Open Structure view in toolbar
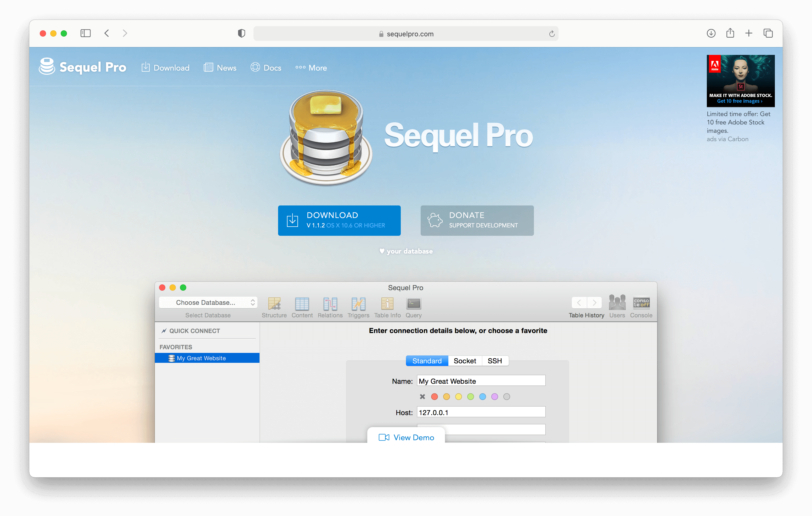This screenshot has width=812, height=516. click(x=274, y=307)
